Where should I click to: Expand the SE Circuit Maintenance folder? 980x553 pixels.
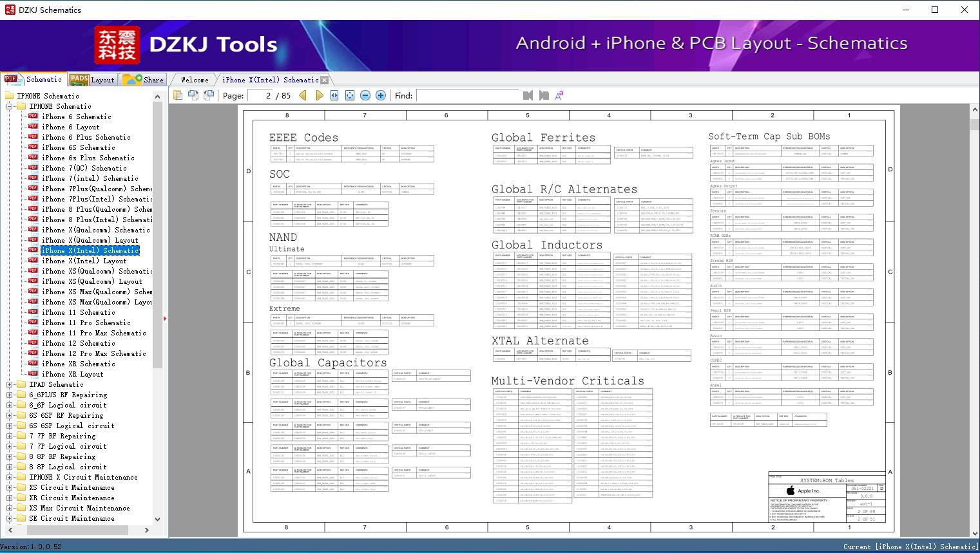coord(10,518)
